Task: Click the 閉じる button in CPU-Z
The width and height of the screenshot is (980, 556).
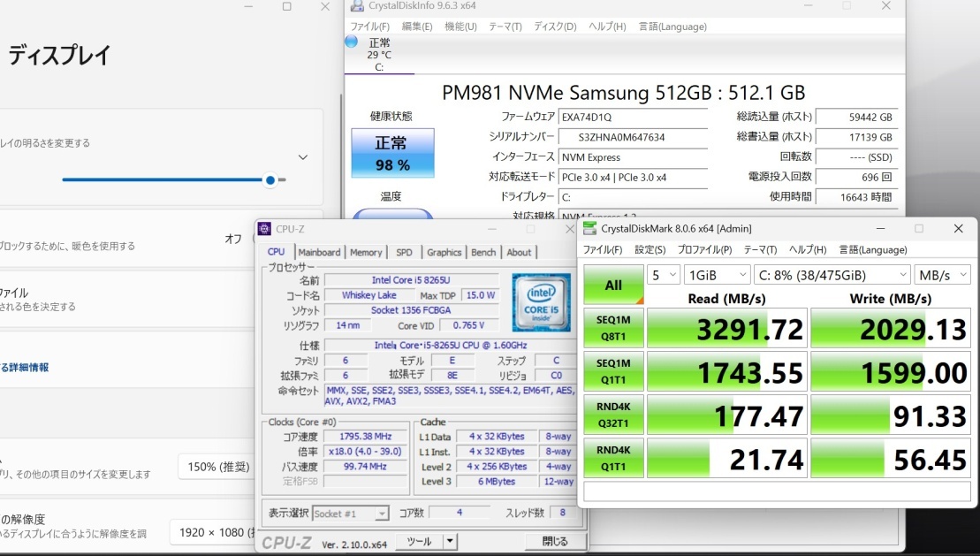Action: (x=554, y=541)
